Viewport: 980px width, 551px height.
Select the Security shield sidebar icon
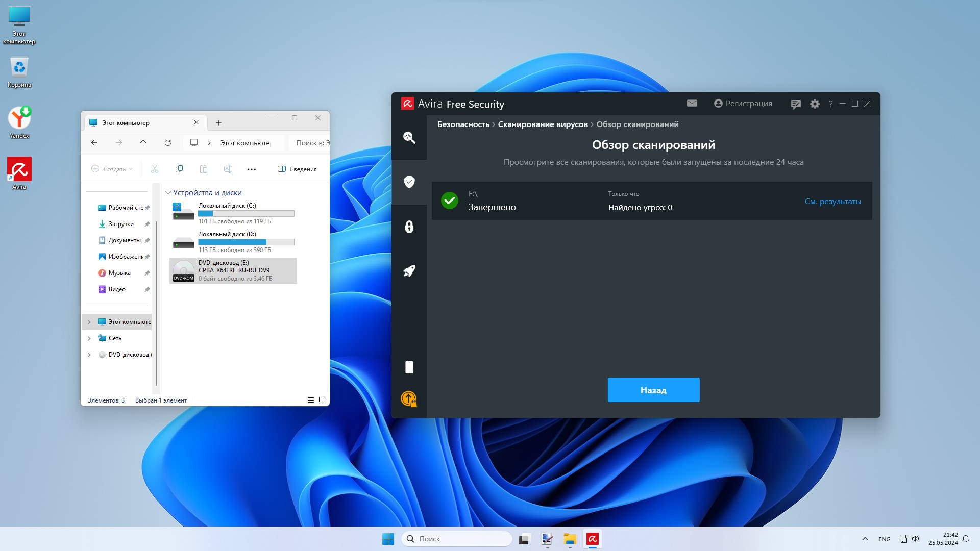[409, 182]
